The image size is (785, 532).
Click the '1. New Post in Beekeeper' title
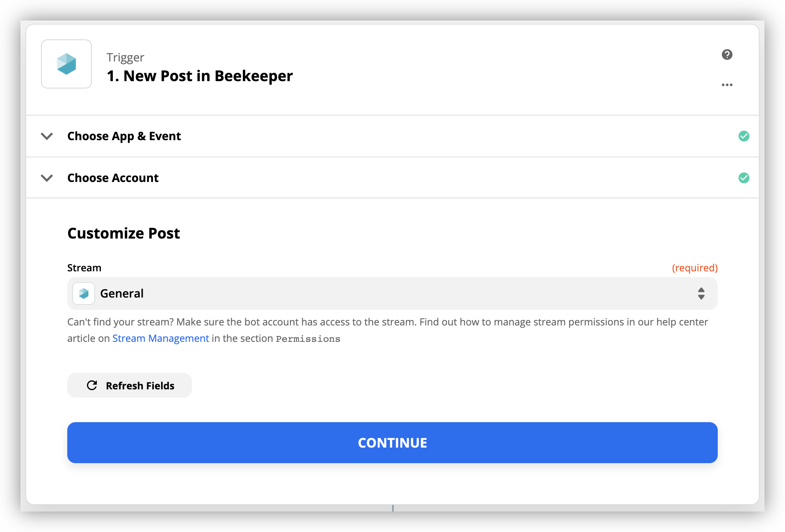click(x=200, y=76)
